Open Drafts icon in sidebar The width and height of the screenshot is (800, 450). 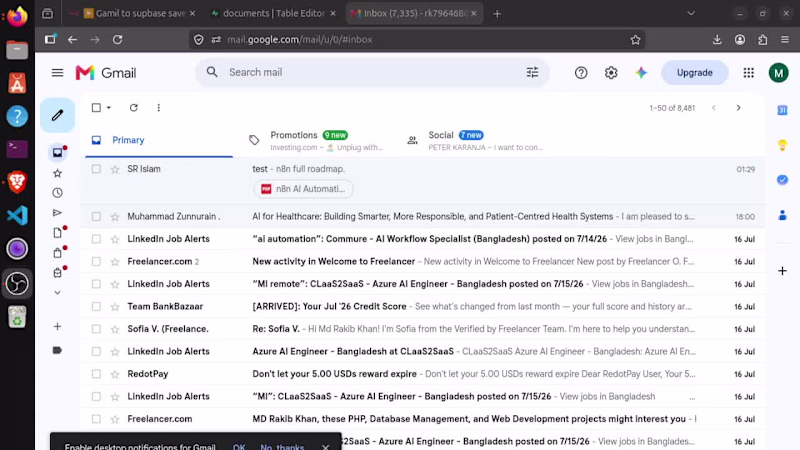point(57,233)
